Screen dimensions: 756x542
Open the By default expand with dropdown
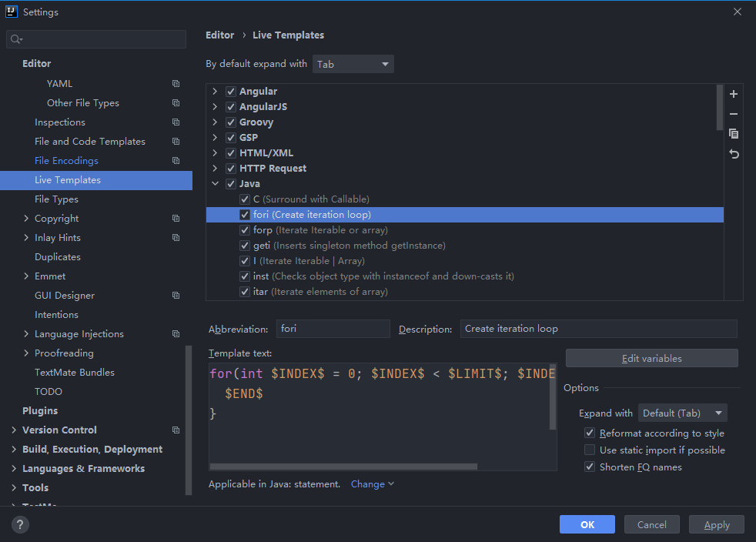353,64
